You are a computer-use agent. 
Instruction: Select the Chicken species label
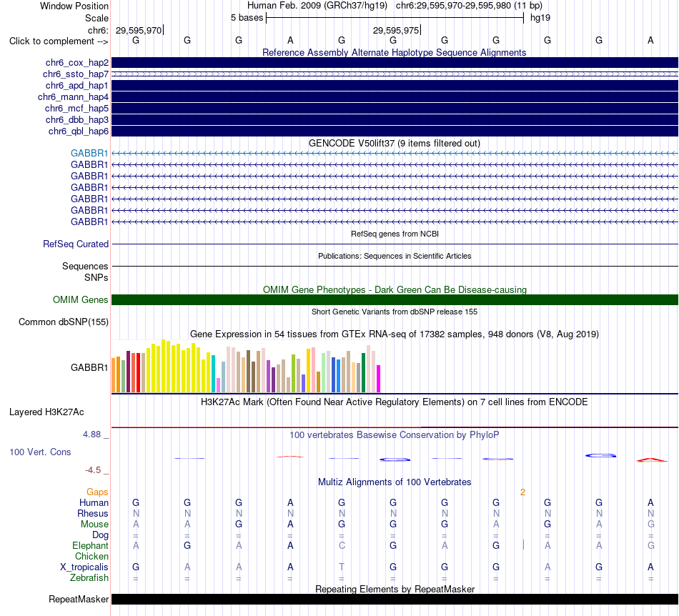91,556
